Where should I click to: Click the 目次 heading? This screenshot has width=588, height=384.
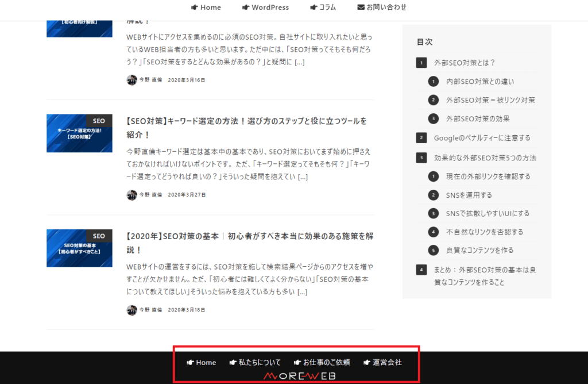point(424,41)
